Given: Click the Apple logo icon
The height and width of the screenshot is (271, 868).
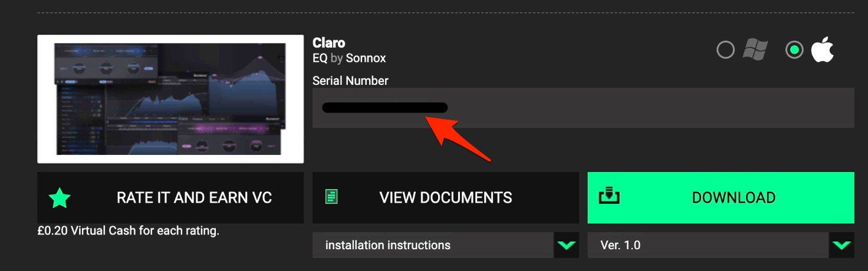Looking at the screenshot, I should tap(822, 50).
